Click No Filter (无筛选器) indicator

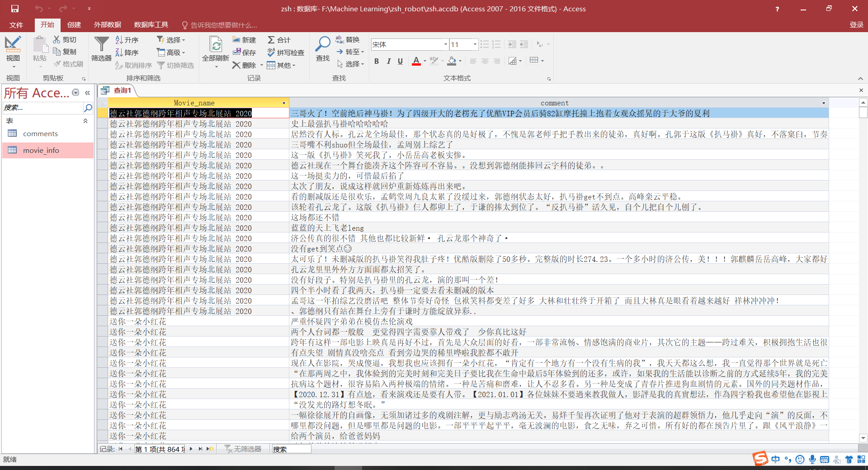click(x=243, y=449)
